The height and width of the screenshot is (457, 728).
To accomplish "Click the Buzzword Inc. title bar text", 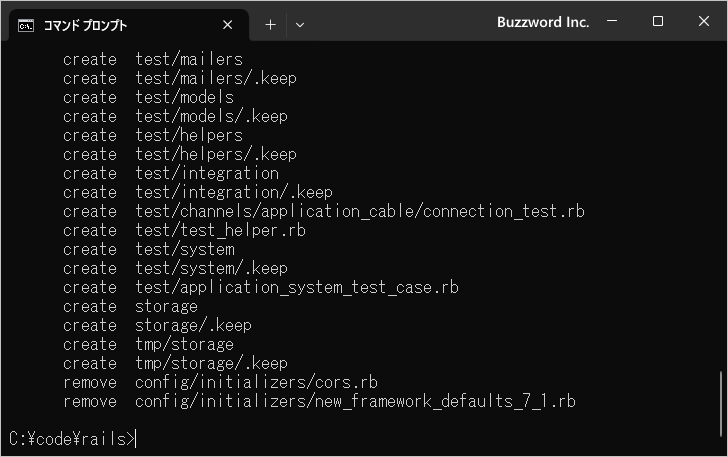I will click(543, 22).
